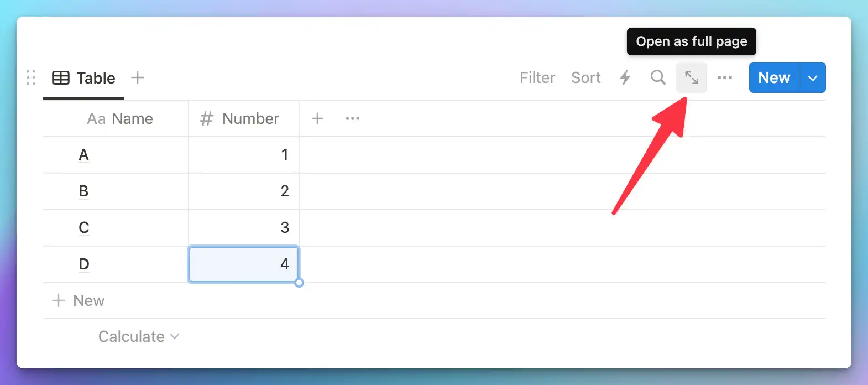Open the Name column header
Viewport: 868px width, 385px height.
pyautogui.click(x=120, y=118)
